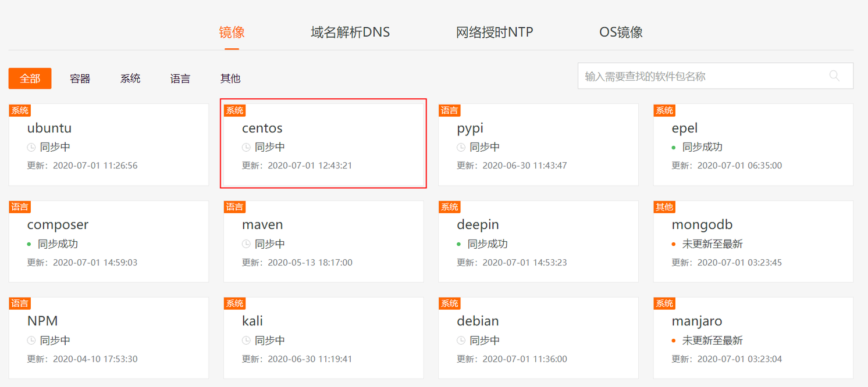Image resolution: width=868 pixels, height=387 pixels.
Task: Filter mirrors by 系统 category
Action: [130, 78]
